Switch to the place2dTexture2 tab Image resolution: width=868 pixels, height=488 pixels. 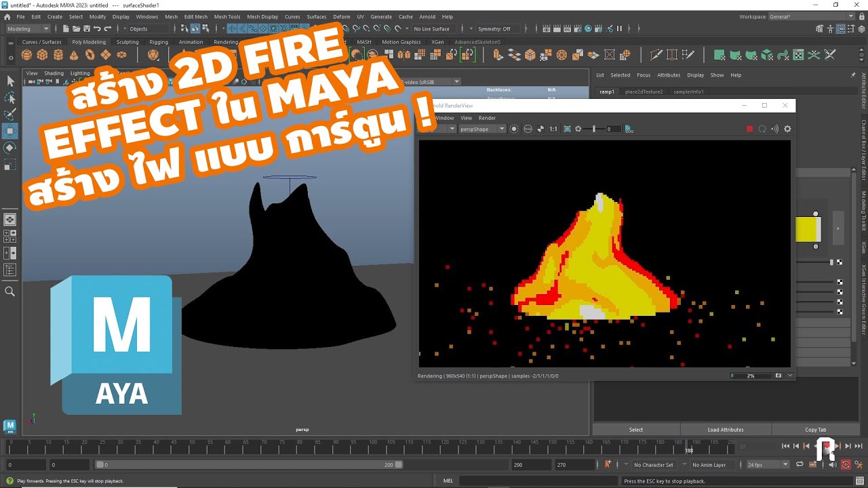click(x=644, y=91)
